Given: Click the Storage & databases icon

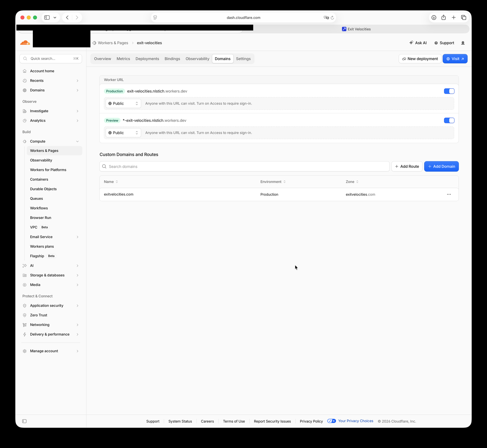Looking at the screenshot, I should [x=25, y=275].
